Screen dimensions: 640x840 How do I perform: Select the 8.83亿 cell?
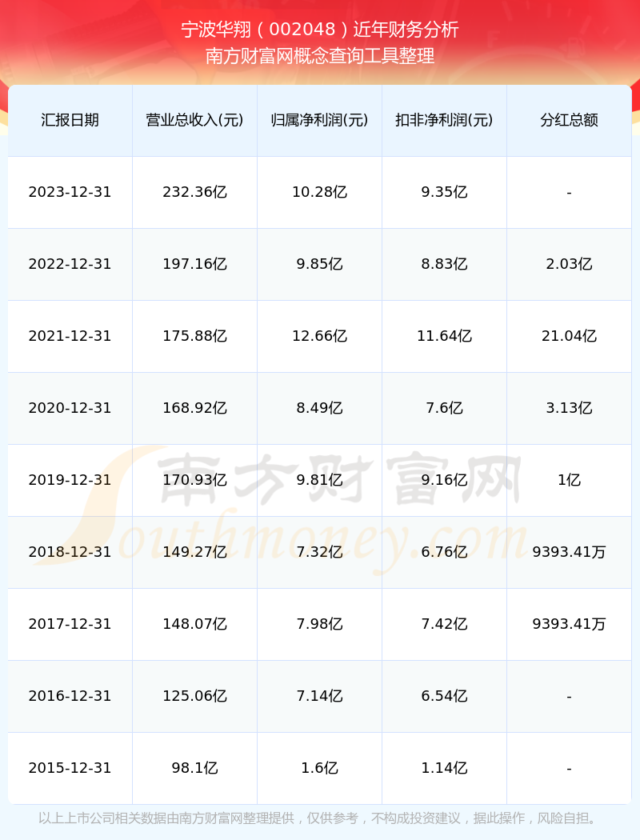pos(445,264)
